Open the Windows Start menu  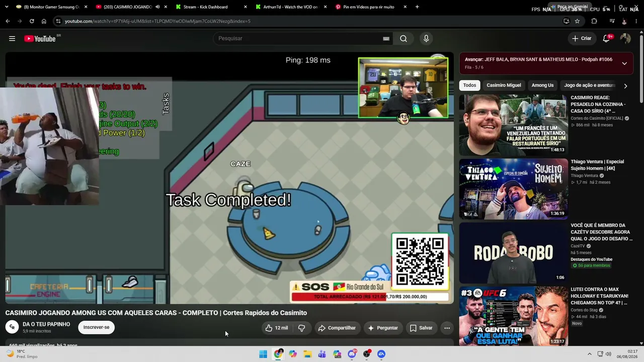pyautogui.click(x=263, y=354)
